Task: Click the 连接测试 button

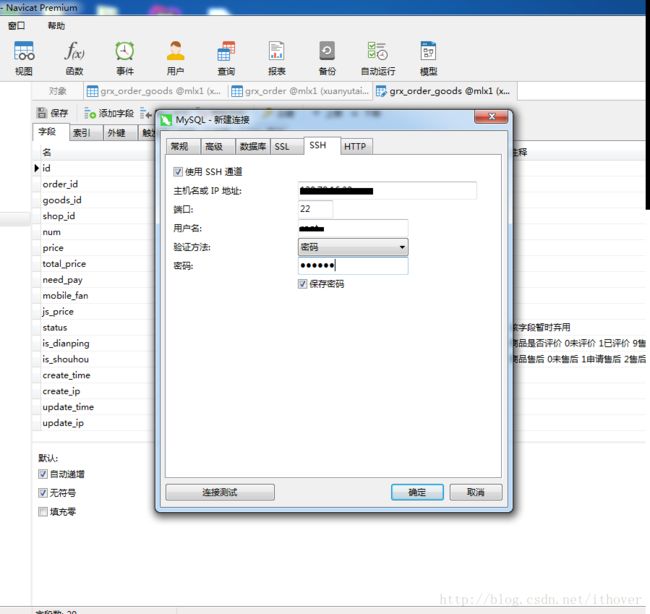Action: point(220,492)
